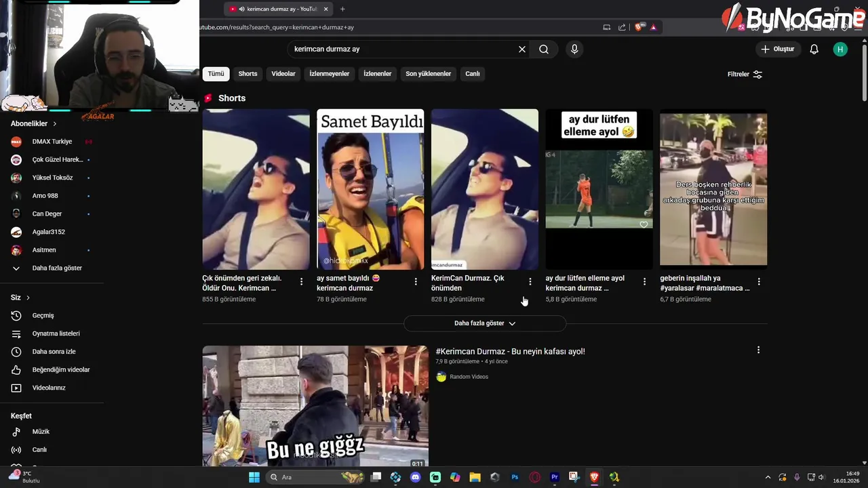Image resolution: width=868 pixels, height=488 pixels.
Task: Open DMAX Turkiye subscription
Action: point(52,142)
